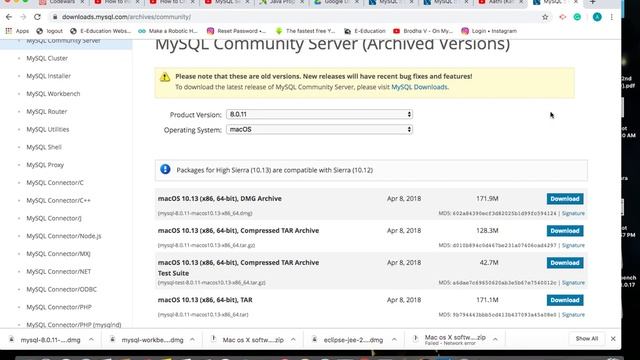Go to MySQL Connector/C in sidebar
640x360 pixels.
tap(55, 183)
